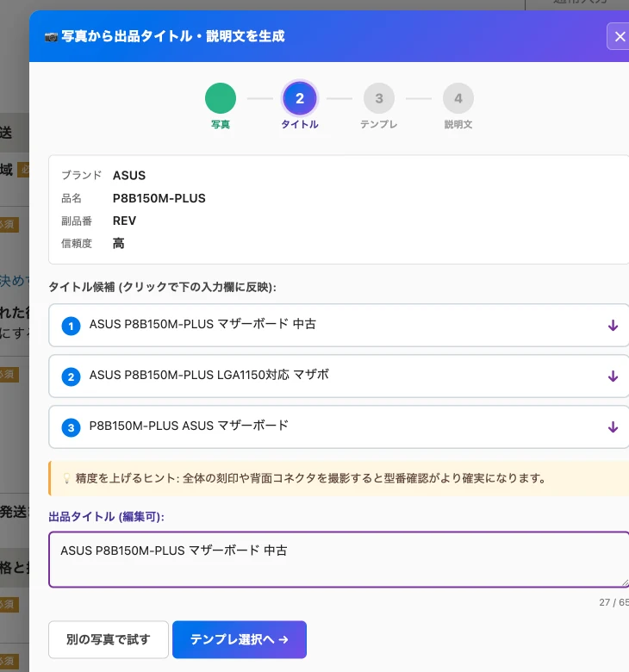The image size is (629, 672).
Task: Select candidate ASUS P8B150M-PLUS マザーボード 中古
Action: (x=339, y=326)
